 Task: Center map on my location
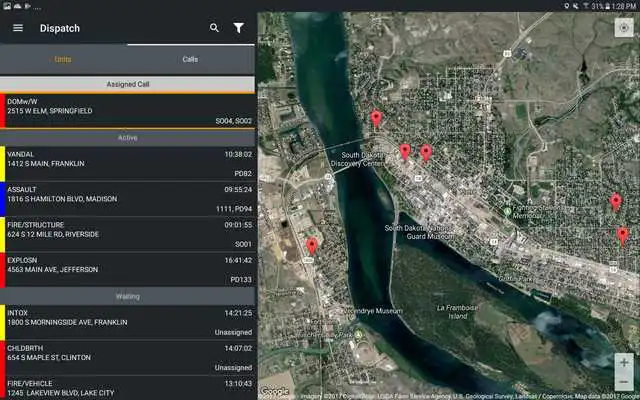pyautogui.click(x=623, y=29)
